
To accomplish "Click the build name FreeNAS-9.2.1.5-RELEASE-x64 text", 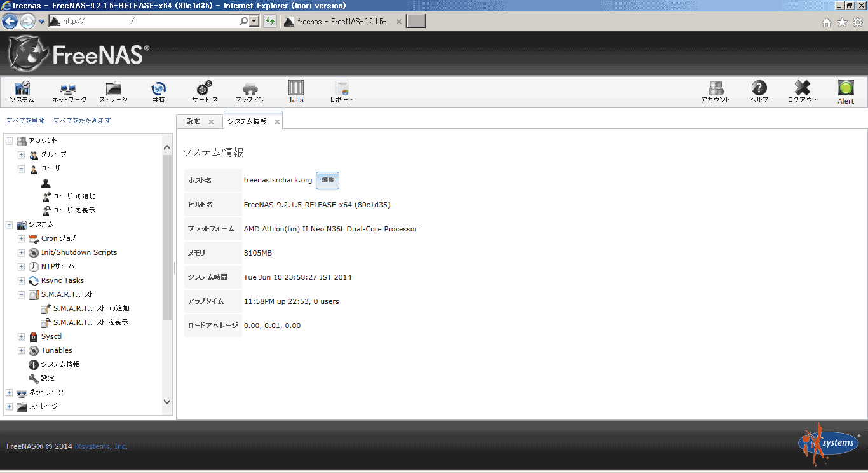I will (317, 205).
